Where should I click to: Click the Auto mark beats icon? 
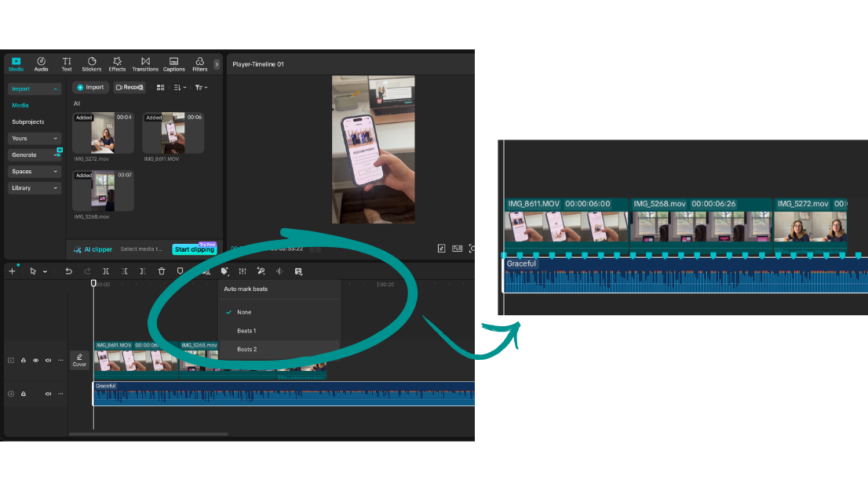point(224,271)
